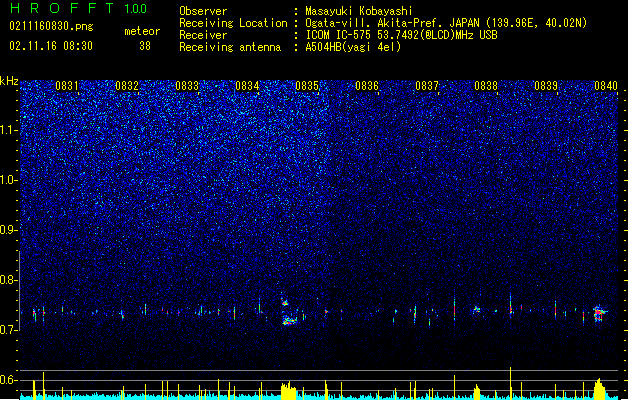The width and height of the screenshot is (629, 400).
Task: Click the 0833 time marker
Action: pos(187,86)
